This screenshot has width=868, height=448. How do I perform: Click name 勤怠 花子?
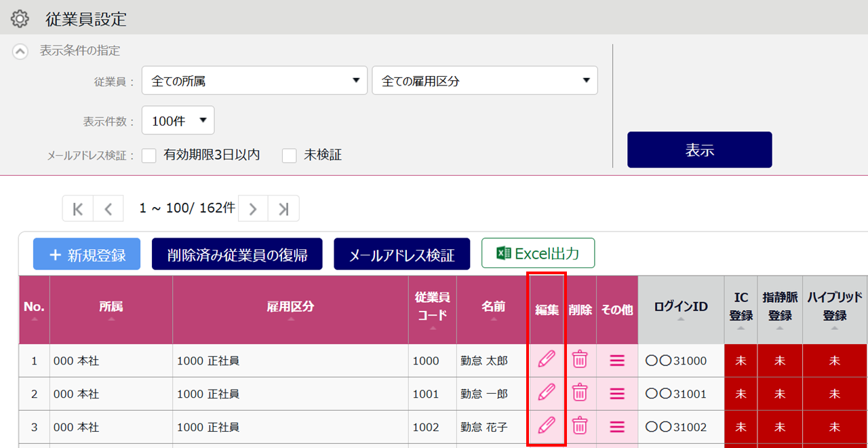coord(484,427)
